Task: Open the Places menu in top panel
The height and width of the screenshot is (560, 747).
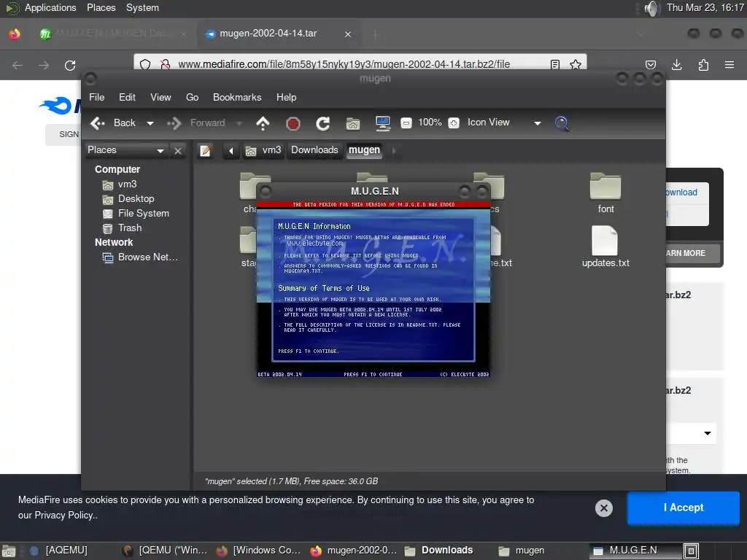Action: point(101,7)
